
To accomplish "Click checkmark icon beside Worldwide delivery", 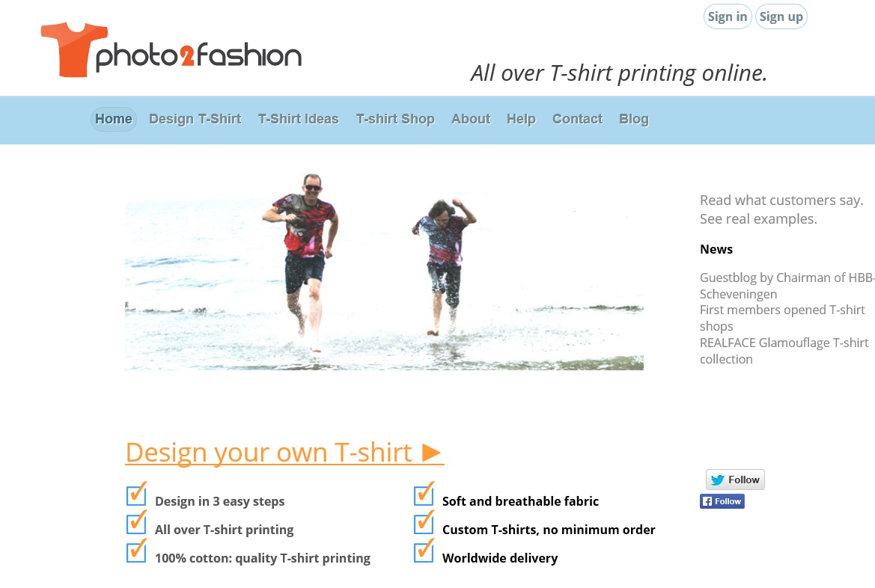I will pos(424,551).
